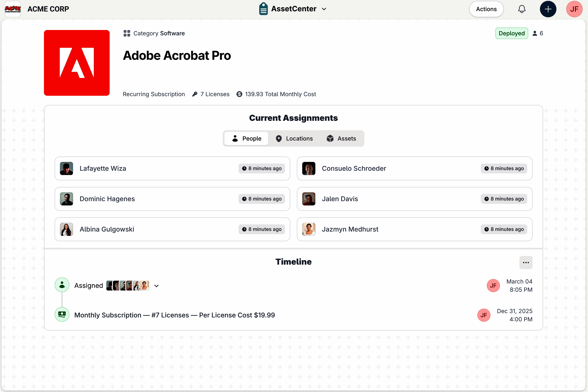Viewport: 588px width, 392px height.
Task: Click the ACME CORP company name
Action: [48, 9]
